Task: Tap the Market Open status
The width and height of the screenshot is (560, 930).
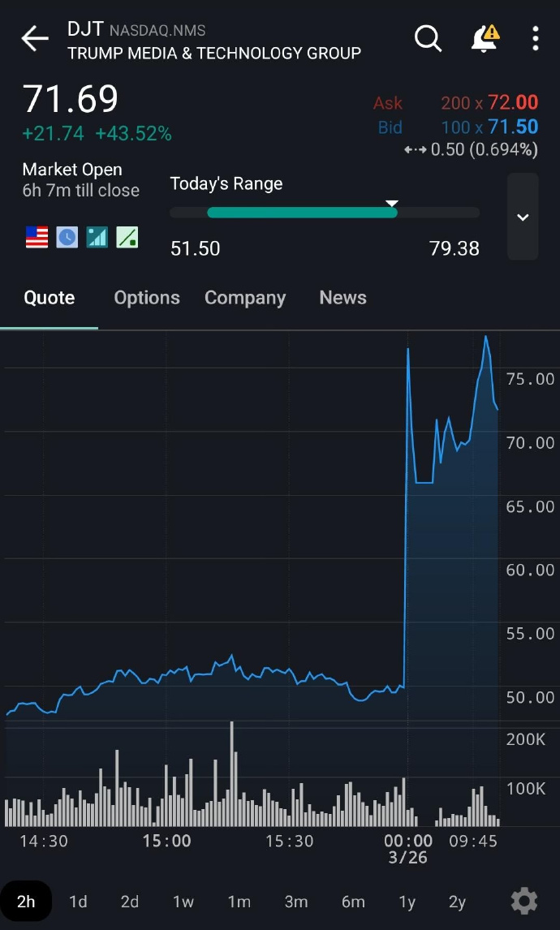Action: click(x=72, y=170)
